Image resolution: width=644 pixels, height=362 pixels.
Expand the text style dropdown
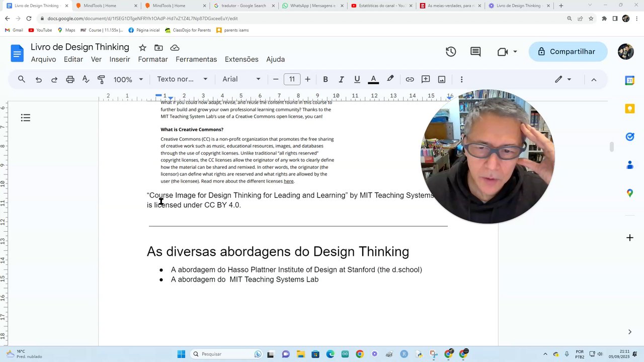182,79
